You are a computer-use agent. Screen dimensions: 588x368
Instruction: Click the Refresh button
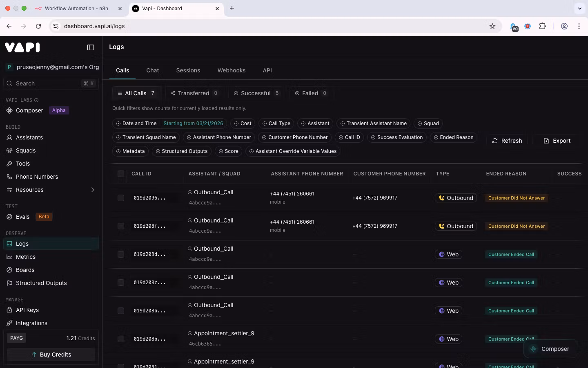pyautogui.click(x=507, y=141)
